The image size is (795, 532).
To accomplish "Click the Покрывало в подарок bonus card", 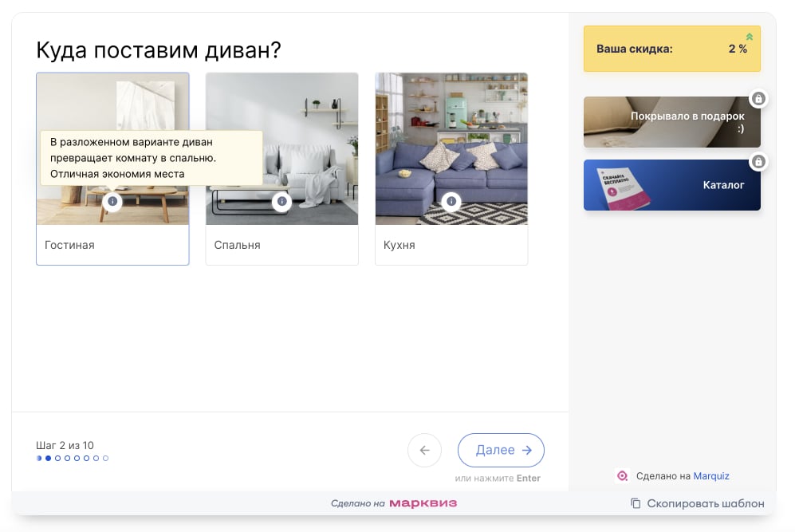I will click(671, 122).
